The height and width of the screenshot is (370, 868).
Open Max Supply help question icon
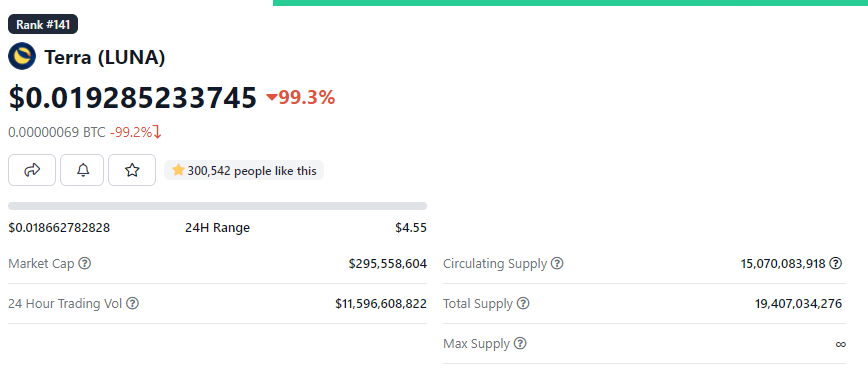(x=520, y=343)
